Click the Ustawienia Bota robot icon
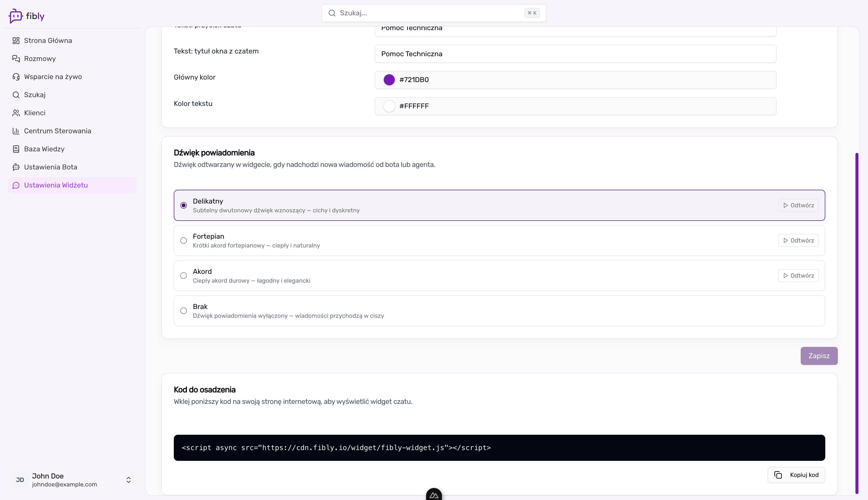The width and height of the screenshot is (868, 500). [16, 167]
